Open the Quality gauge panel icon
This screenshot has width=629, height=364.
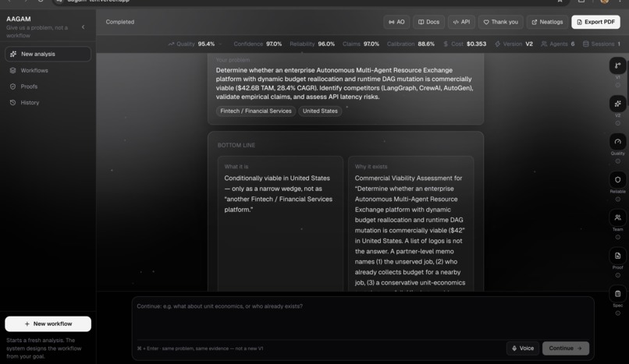[617, 142]
